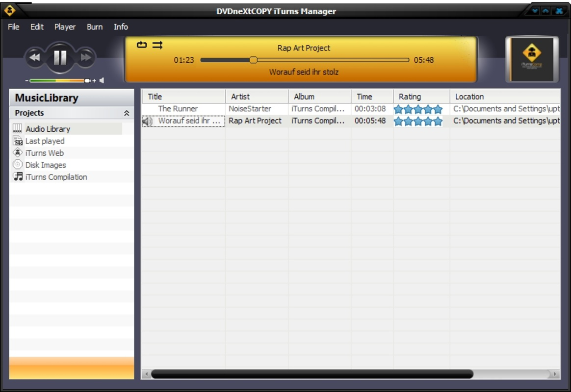Click the iTurns Web icon
Viewport: 571px width, 392px height.
18,152
